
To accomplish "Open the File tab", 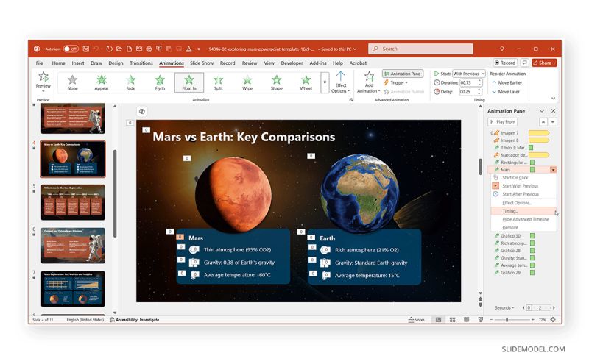I will point(40,63).
